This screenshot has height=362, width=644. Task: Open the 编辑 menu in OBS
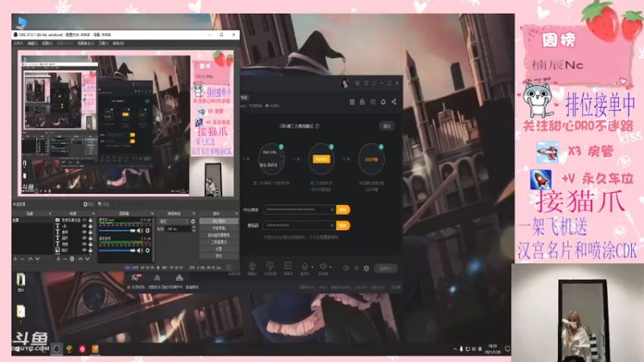pyautogui.click(x=32, y=43)
